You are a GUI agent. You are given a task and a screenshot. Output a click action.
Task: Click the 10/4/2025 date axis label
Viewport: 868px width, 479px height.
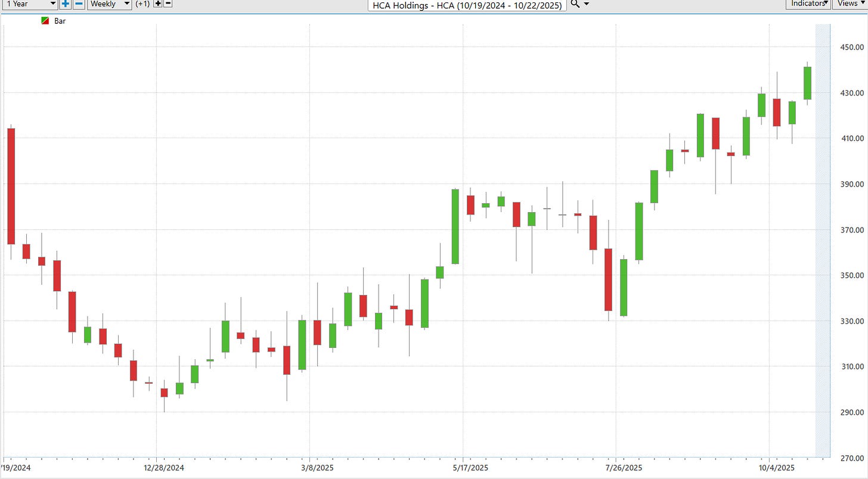tap(777, 468)
